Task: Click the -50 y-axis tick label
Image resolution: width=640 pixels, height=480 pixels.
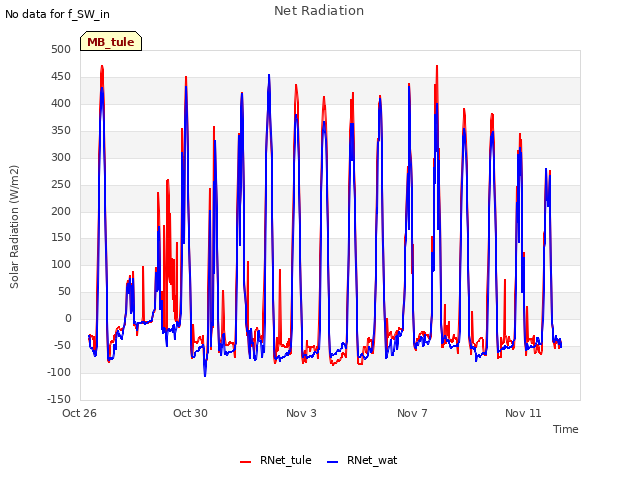Action: pos(62,345)
